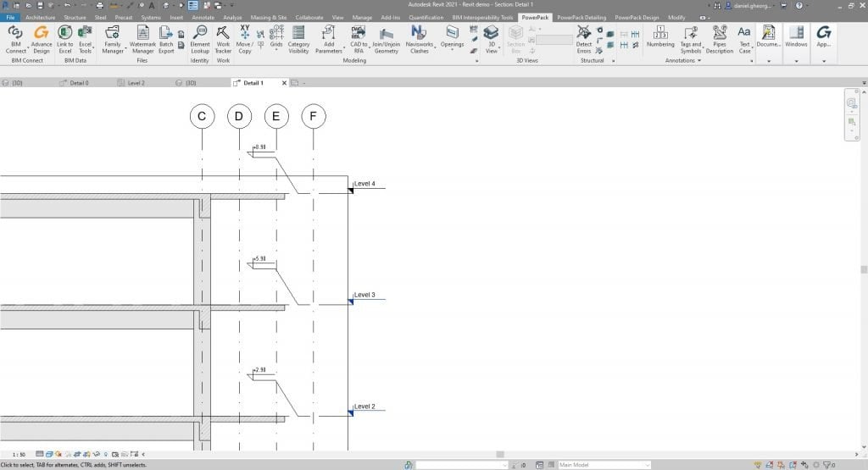The image size is (868, 470).
Task: Start the Work Tracker
Action: click(223, 39)
